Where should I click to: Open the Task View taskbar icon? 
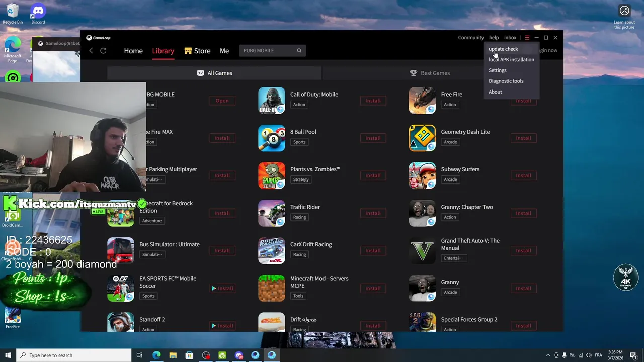(139, 355)
